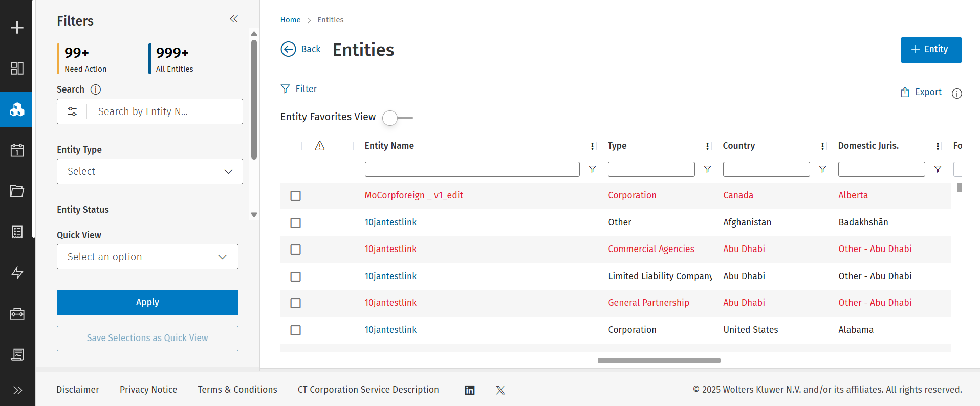
Task: Click the + Entity button
Action: pos(931,50)
